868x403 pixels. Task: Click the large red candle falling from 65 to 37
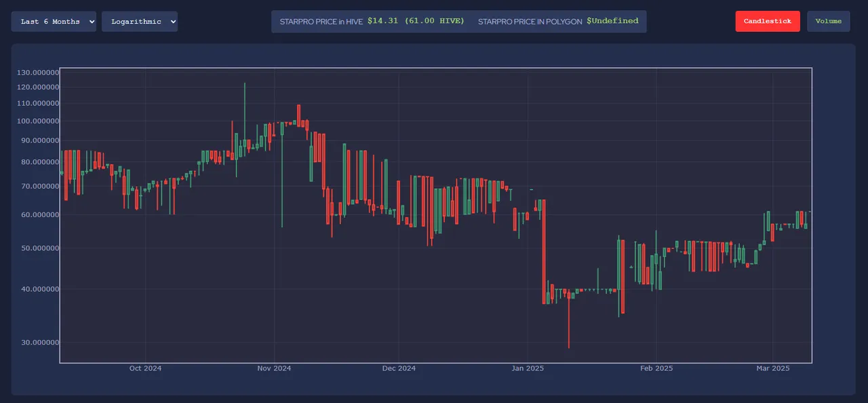544,251
